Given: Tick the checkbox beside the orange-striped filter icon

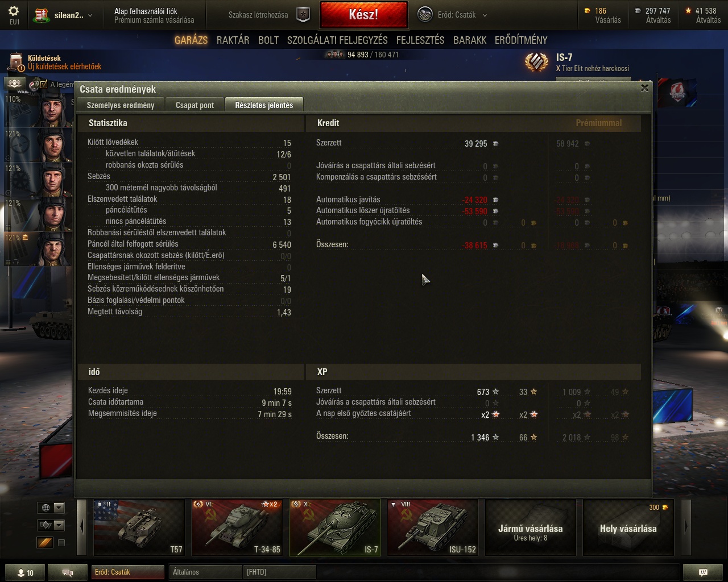Looking at the screenshot, I should point(61,543).
